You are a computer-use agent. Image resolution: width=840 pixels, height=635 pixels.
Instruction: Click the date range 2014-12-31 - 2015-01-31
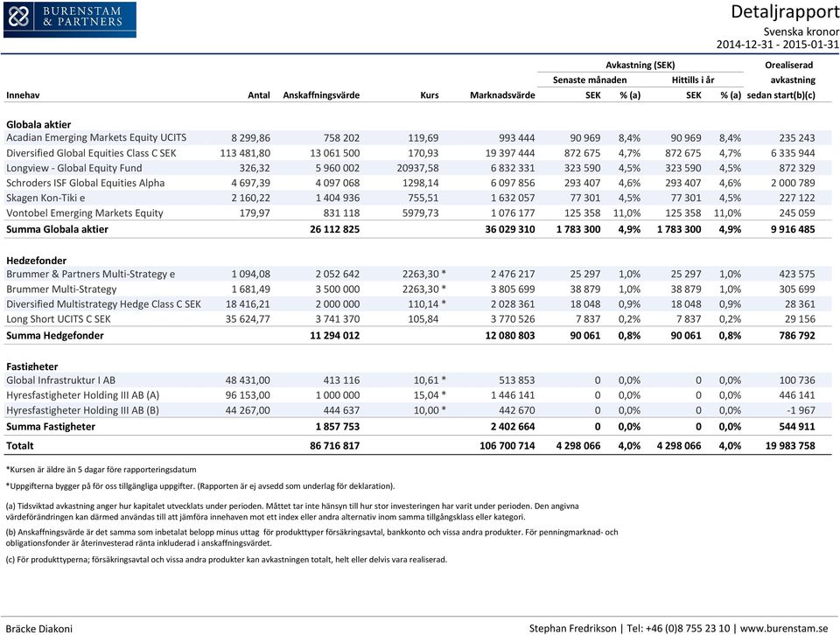click(777, 45)
